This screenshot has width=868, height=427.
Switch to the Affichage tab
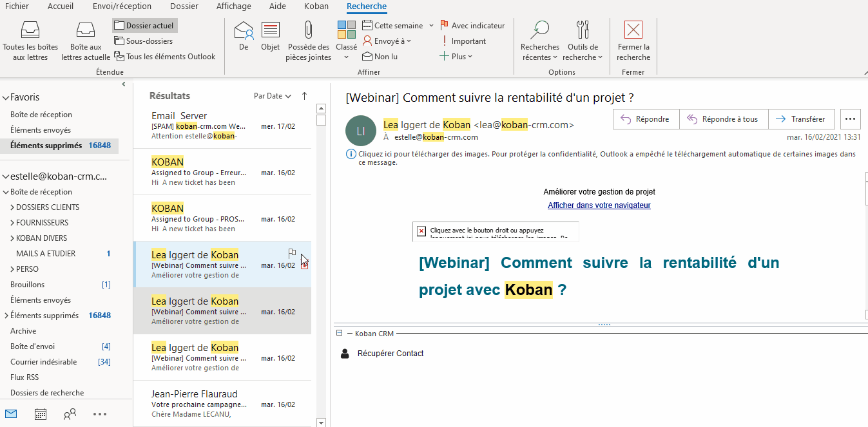tap(235, 6)
